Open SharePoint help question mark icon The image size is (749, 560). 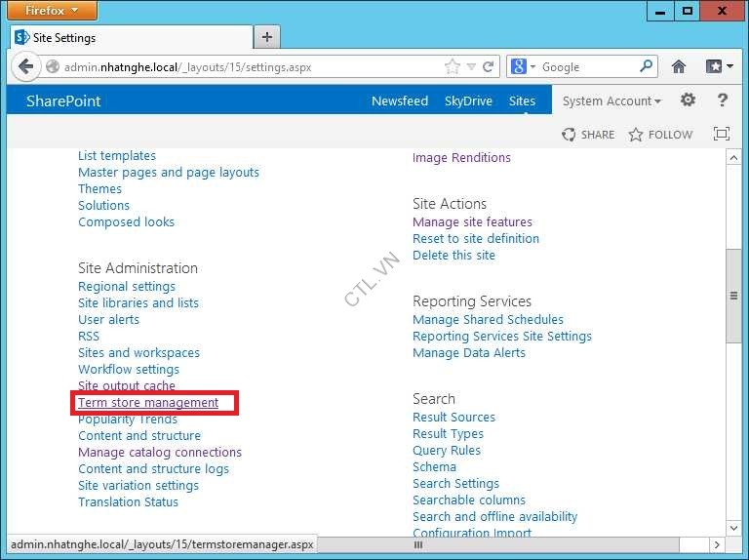point(722,100)
